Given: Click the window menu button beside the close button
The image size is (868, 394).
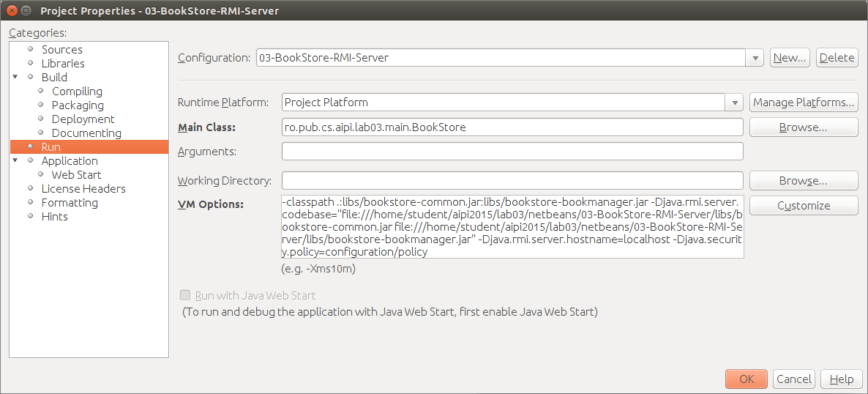Looking at the screenshot, I should click(25, 10).
